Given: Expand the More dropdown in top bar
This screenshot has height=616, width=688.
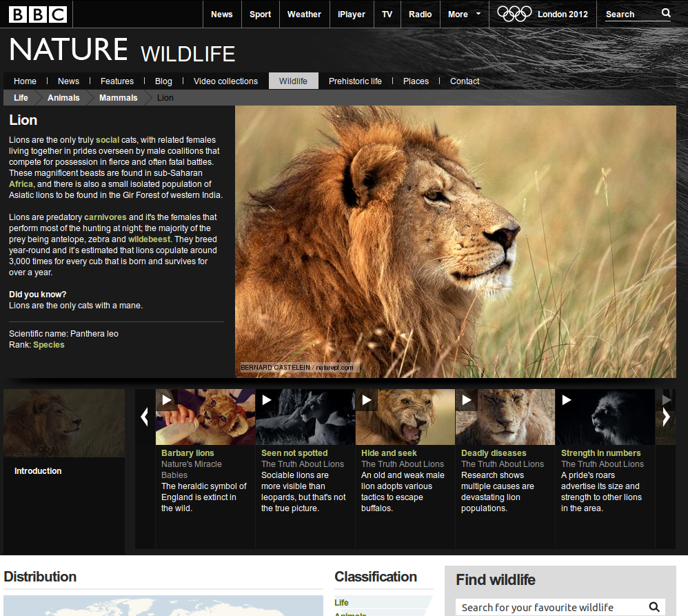Looking at the screenshot, I should (x=464, y=14).
